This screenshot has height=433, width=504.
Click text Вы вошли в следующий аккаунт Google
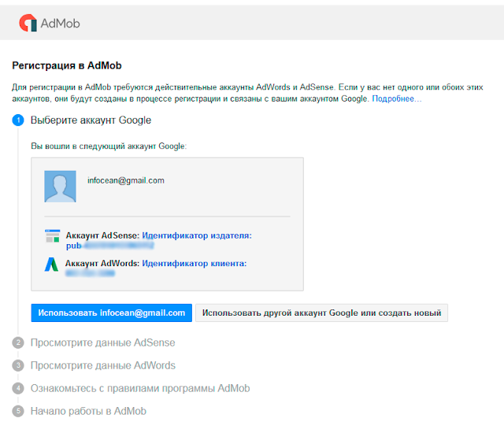(x=109, y=146)
